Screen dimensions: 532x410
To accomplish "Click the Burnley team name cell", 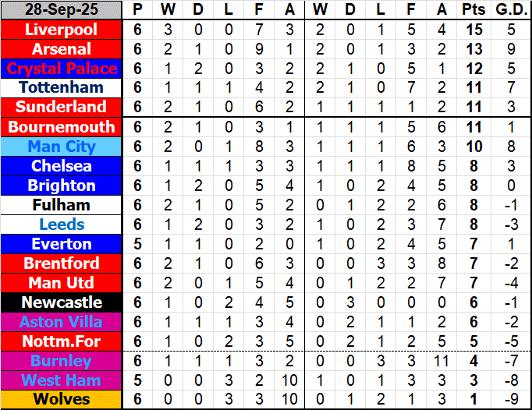I will 62,361.
